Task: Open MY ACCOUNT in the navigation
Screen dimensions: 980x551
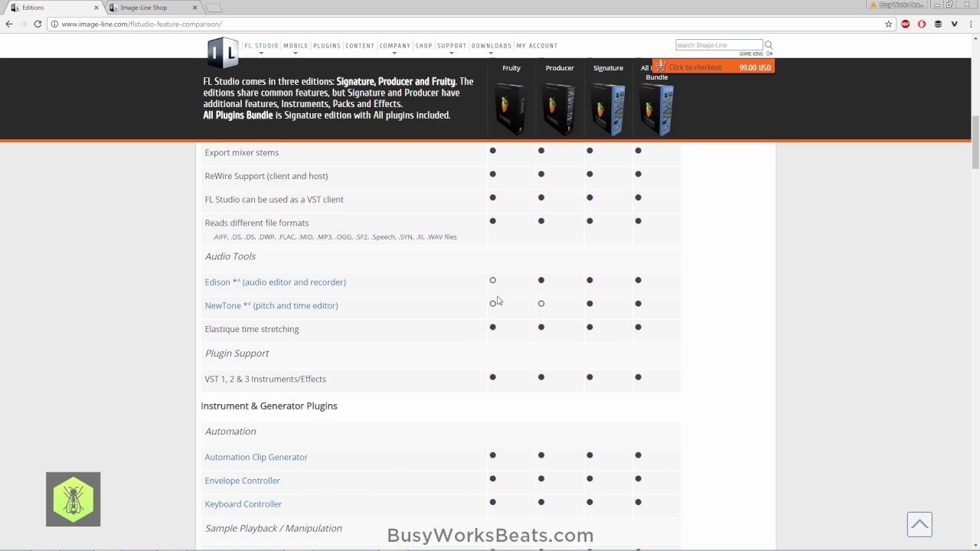Action: (537, 46)
